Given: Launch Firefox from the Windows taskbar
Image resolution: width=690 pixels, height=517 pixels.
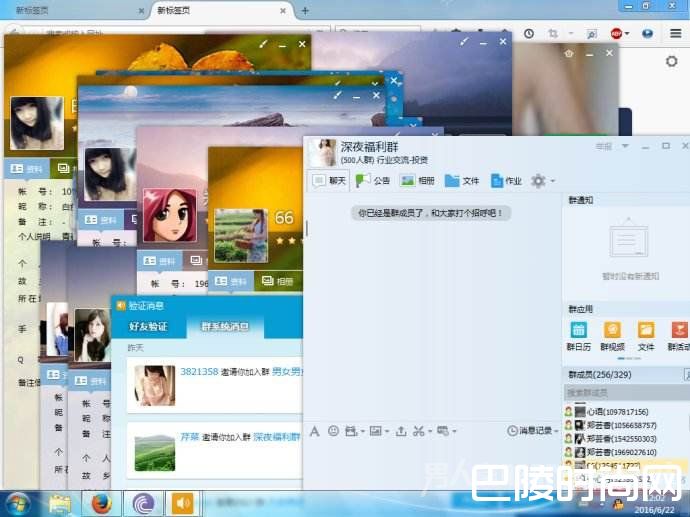Looking at the screenshot, I should [x=100, y=503].
